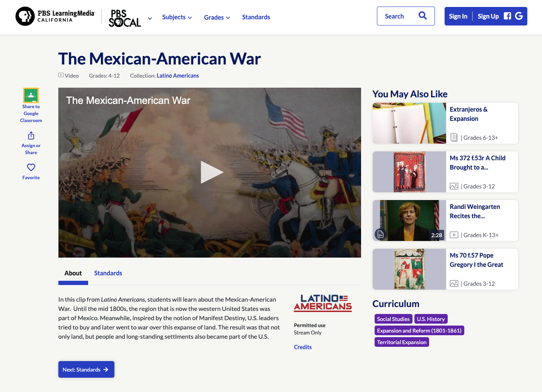Switch to the Standards tab
542x392 pixels.
click(x=108, y=273)
